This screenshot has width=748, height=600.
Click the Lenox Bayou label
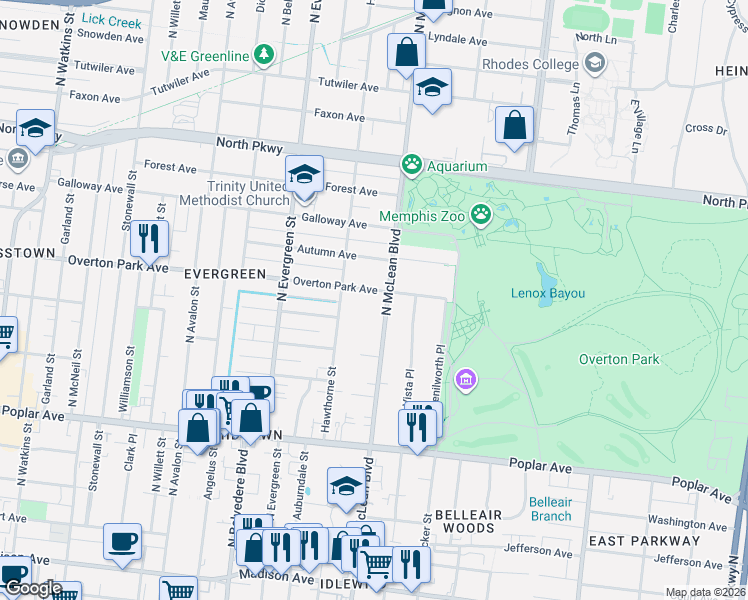[x=548, y=293]
